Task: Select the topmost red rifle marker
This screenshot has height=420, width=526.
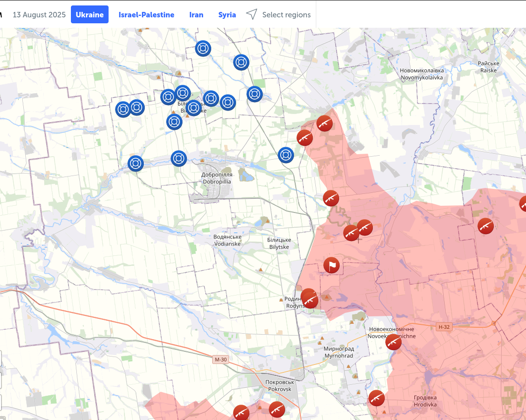Action: coord(324,123)
